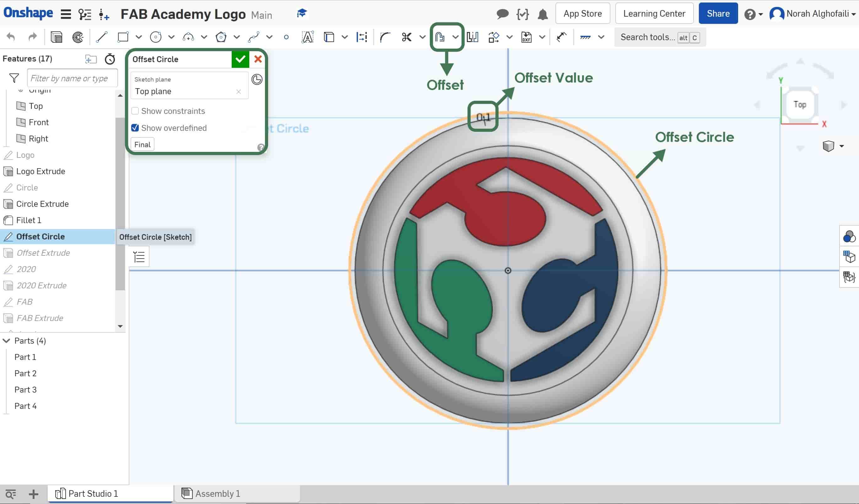The width and height of the screenshot is (859, 504).
Task: Select the Spline tool
Action: 254,37
